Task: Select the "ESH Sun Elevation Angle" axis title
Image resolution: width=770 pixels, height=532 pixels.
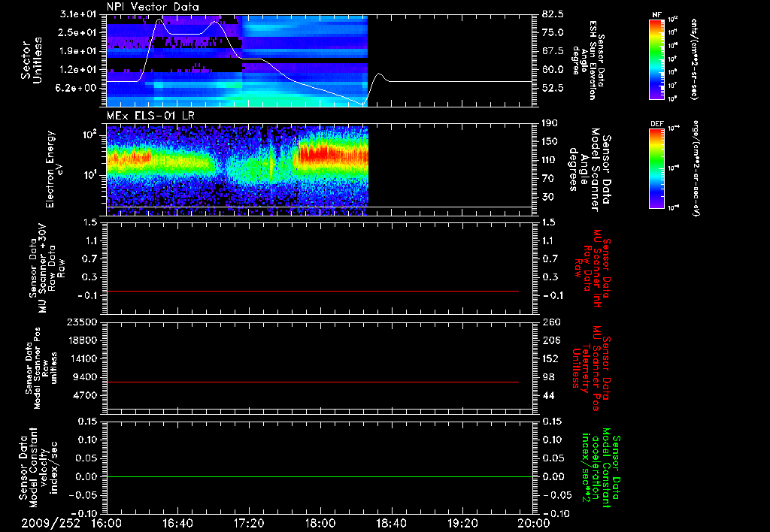Action: pyautogui.click(x=588, y=60)
